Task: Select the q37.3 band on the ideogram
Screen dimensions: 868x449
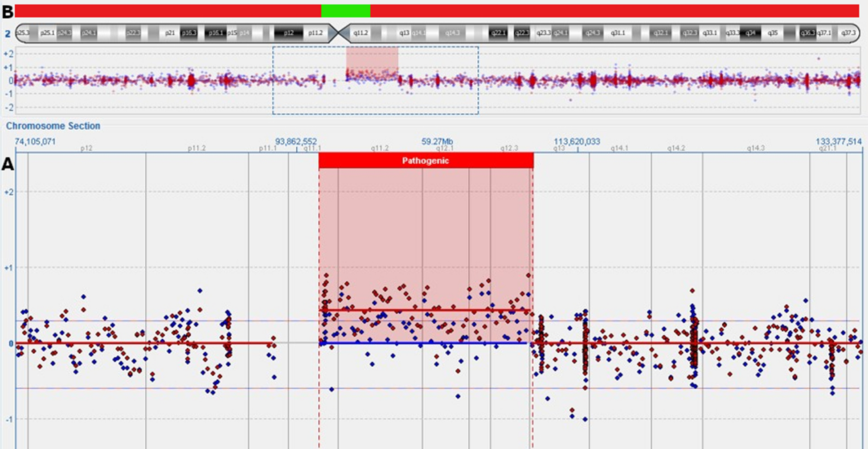Action: coord(848,33)
